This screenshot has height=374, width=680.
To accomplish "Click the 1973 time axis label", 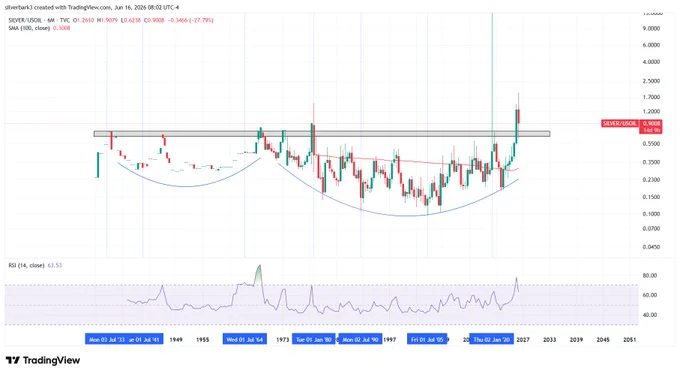I will click(283, 340).
